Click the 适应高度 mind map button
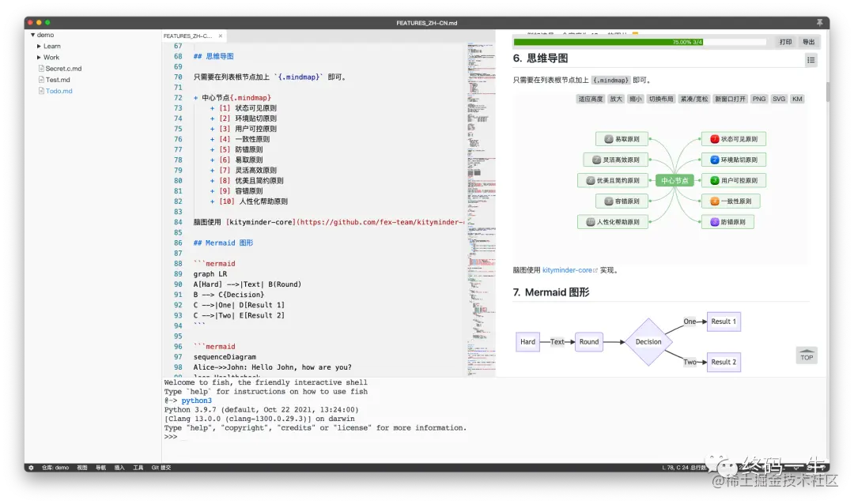The height and width of the screenshot is (504, 854). pos(591,99)
